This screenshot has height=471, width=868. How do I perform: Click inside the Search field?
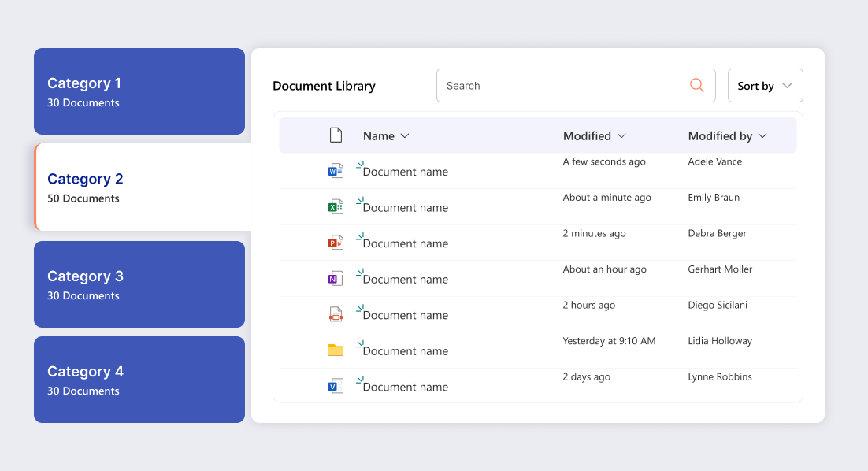[551, 85]
